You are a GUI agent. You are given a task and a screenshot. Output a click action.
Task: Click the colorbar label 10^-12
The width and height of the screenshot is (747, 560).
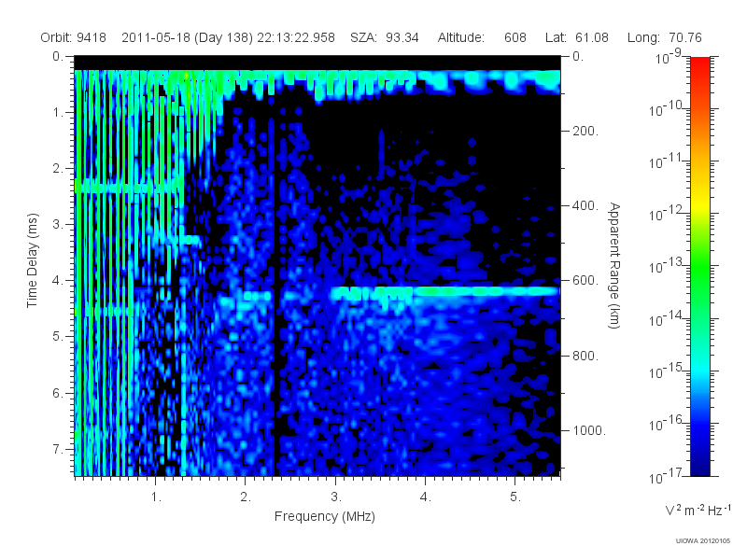tap(665, 214)
